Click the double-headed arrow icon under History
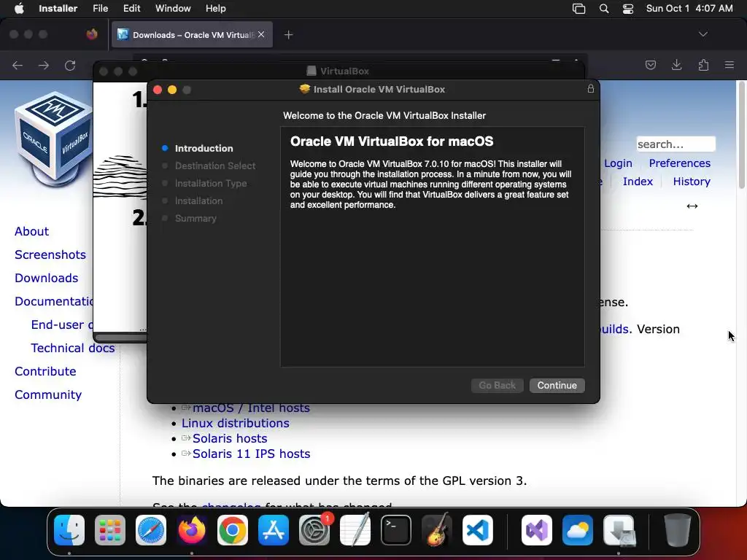This screenshot has width=747, height=560. pyautogui.click(x=692, y=206)
